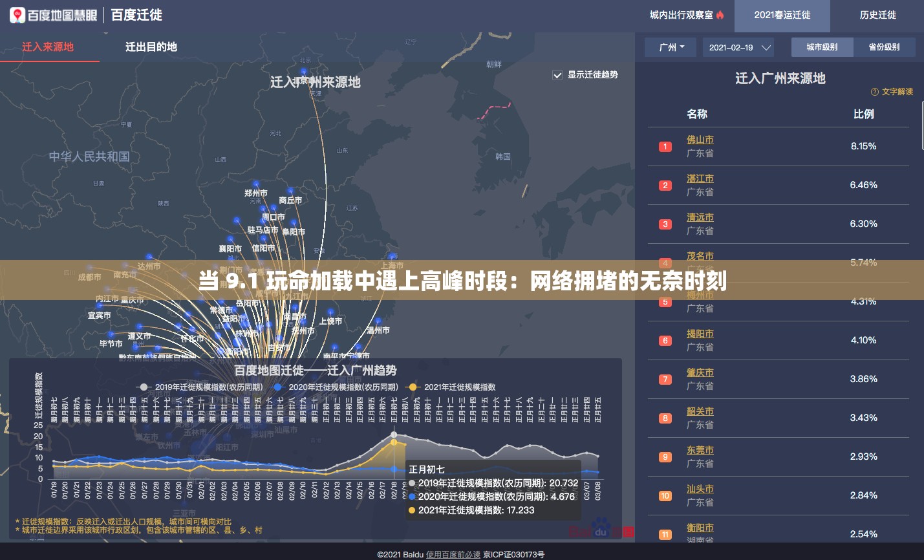The width and height of the screenshot is (924, 560).
Task: Open the 东莞市 link
Action: tap(700, 450)
